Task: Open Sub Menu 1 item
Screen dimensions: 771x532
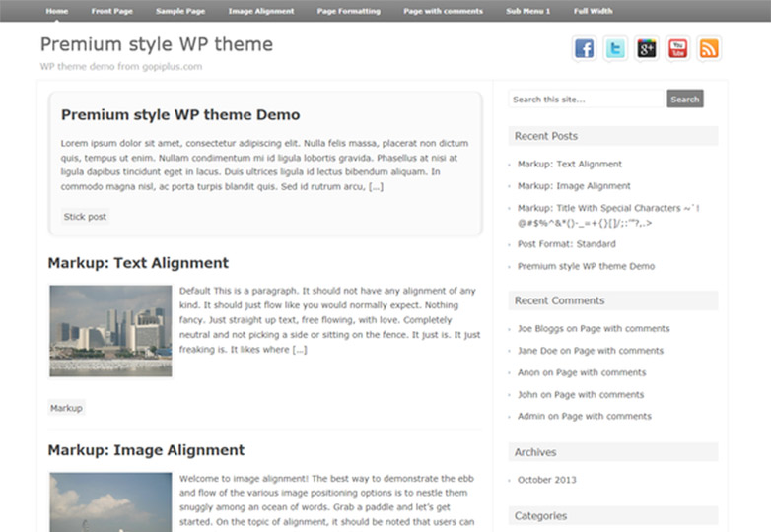Action: [528, 11]
